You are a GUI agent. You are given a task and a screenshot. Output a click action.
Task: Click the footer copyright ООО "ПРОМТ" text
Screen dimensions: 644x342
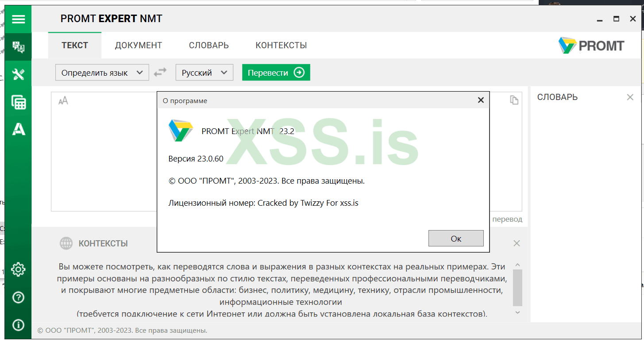point(122,330)
